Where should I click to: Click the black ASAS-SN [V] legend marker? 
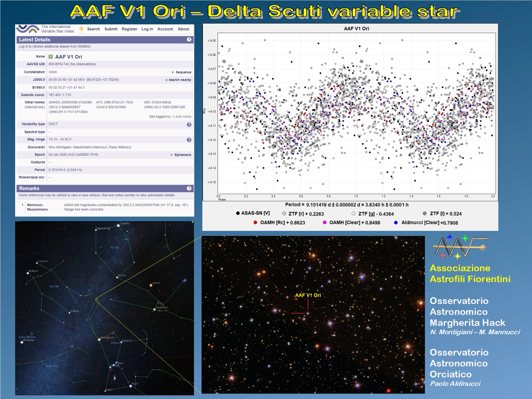[238, 213]
